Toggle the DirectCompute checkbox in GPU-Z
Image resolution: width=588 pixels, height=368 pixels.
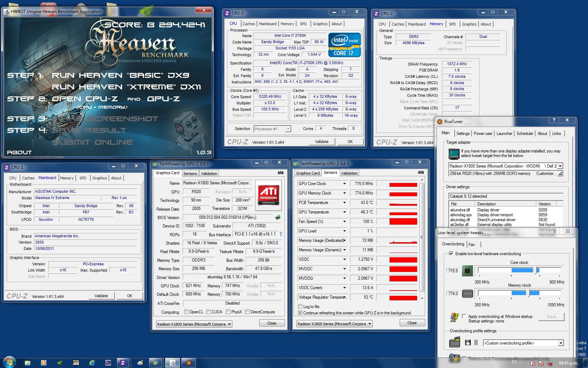[x=247, y=312]
